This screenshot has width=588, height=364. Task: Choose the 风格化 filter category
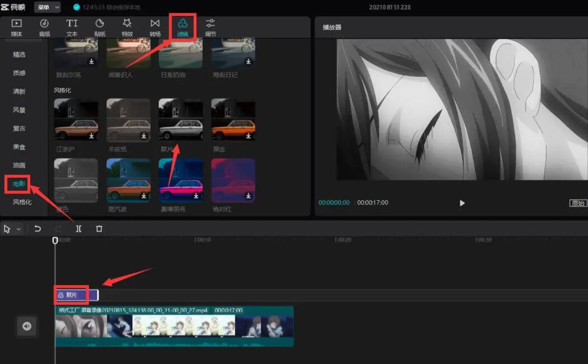coord(22,202)
